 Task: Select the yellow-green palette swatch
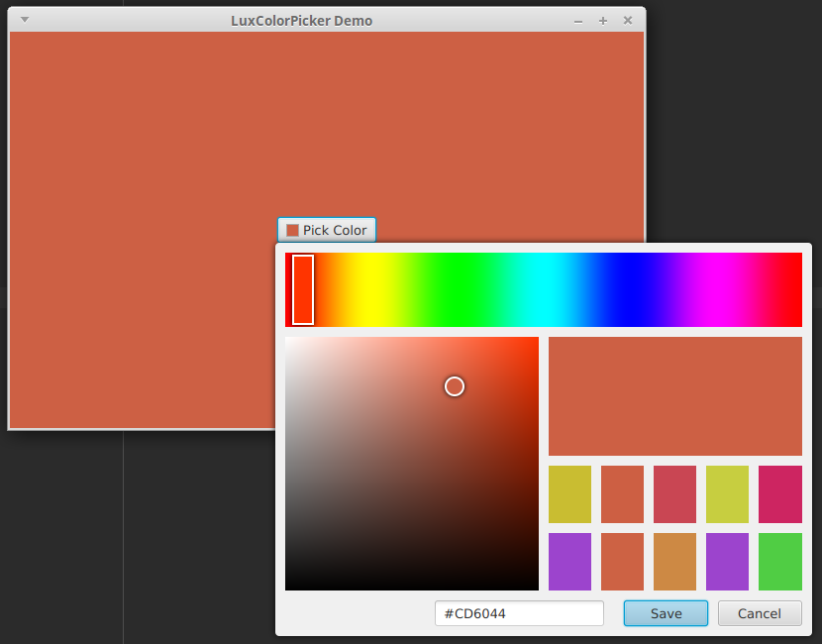coord(727,493)
